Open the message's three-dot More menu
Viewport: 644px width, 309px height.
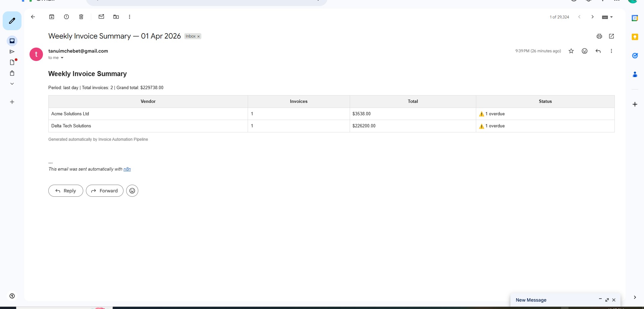point(611,51)
